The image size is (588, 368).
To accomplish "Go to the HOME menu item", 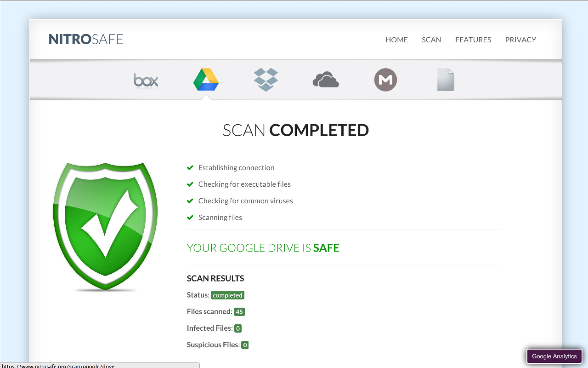I will click(396, 40).
